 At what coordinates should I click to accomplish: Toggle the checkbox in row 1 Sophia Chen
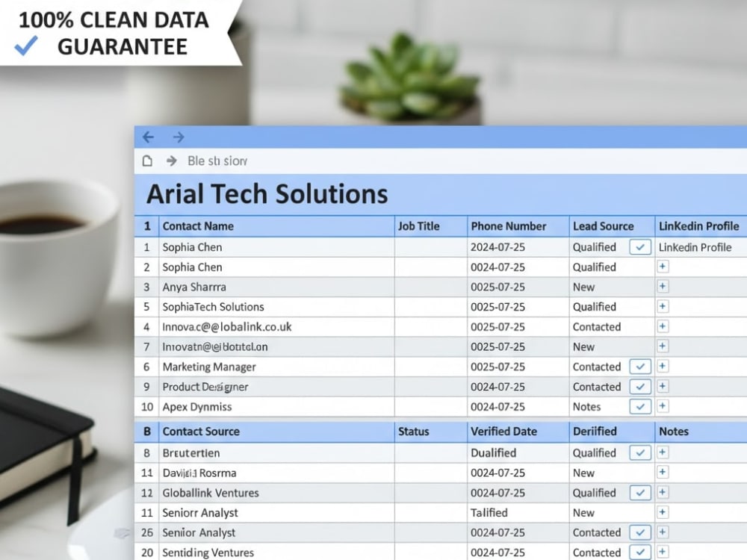[640, 247]
